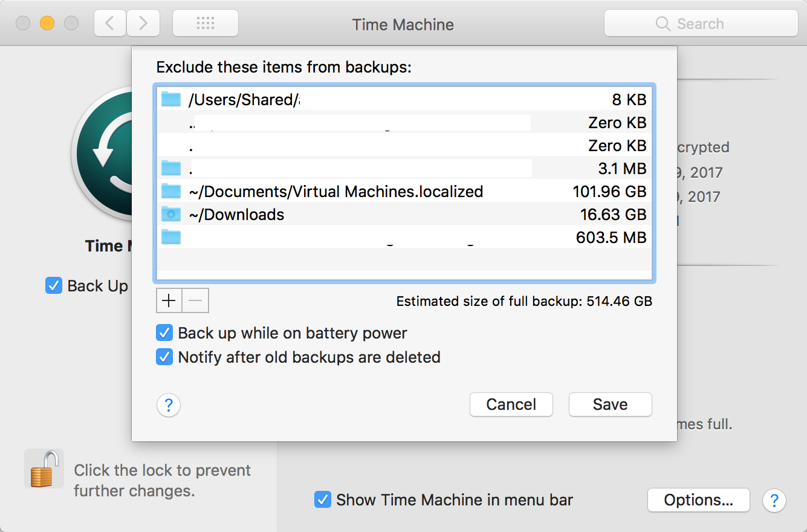Show all preferences grid button
The width and height of the screenshot is (807, 532).
click(x=206, y=24)
